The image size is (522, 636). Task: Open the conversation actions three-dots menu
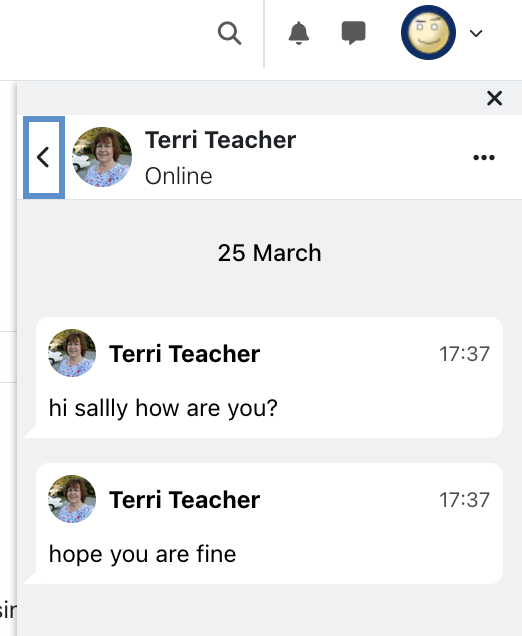(x=484, y=157)
